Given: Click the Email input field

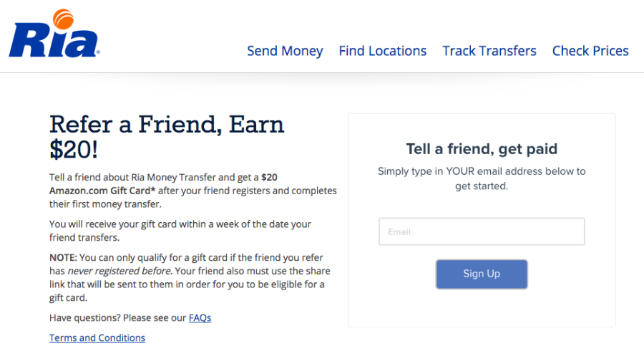Looking at the screenshot, I should click(481, 231).
